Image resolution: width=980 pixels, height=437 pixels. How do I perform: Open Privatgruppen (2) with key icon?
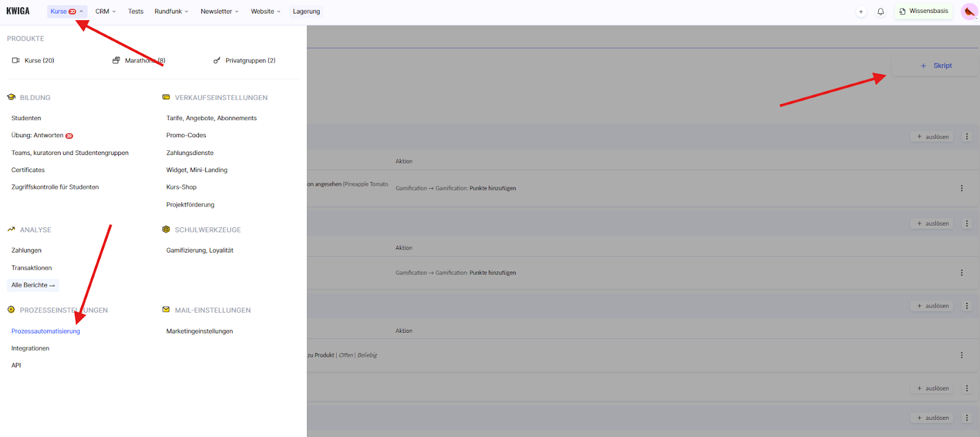(x=244, y=61)
